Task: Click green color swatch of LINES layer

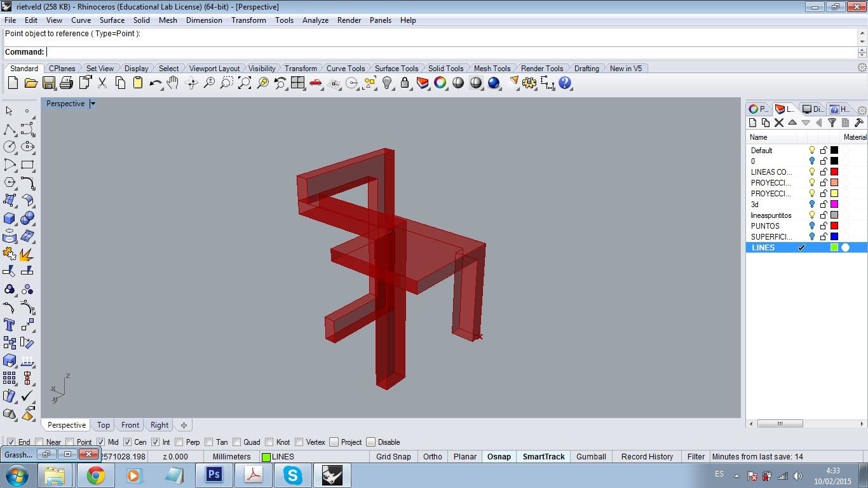Action: (834, 247)
